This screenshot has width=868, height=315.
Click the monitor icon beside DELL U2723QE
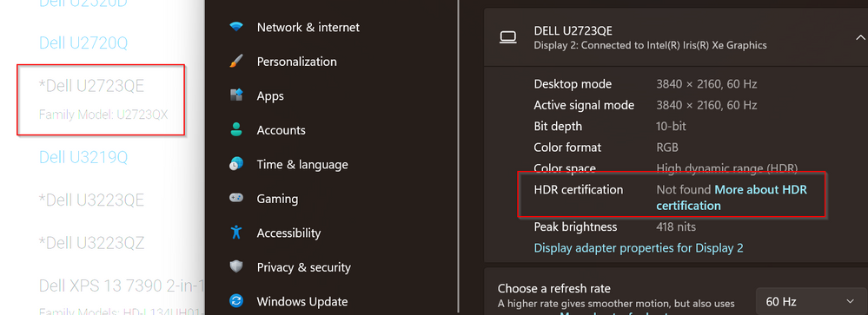[507, 37]
